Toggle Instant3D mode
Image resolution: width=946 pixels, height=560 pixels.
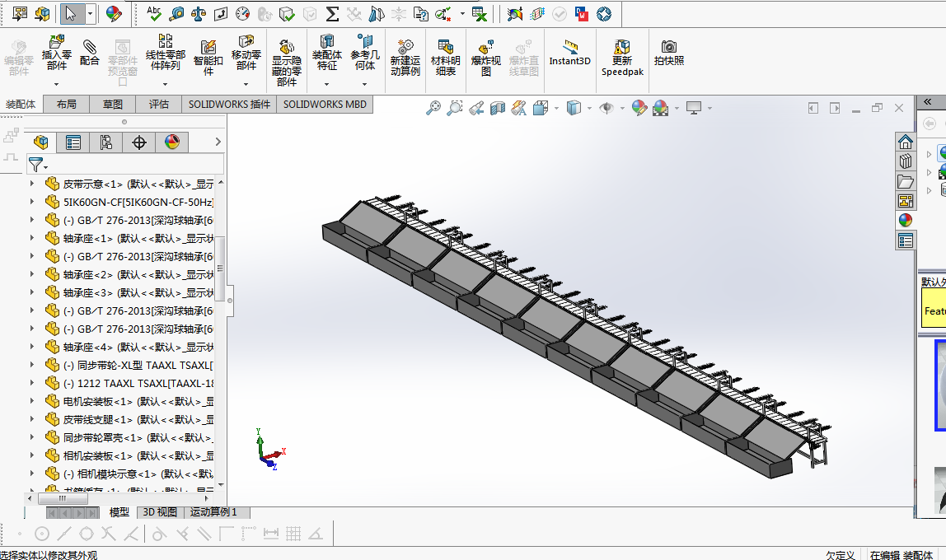pyautogui.click(x=569, y=53)
